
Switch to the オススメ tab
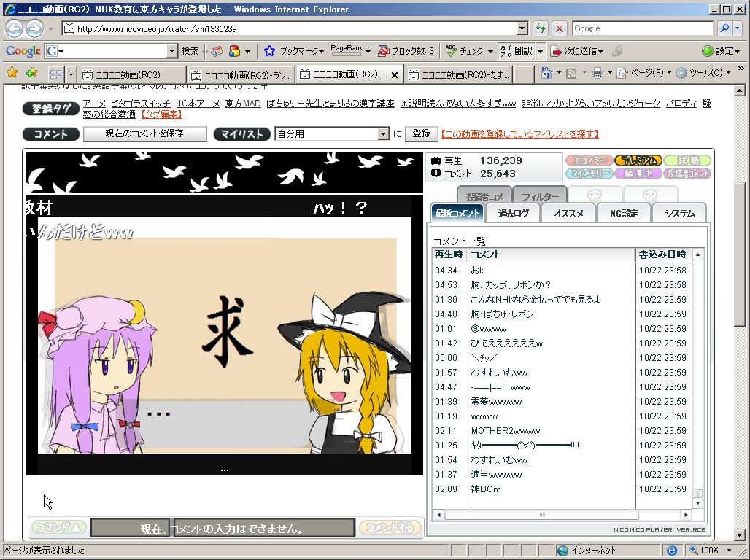[x=568, y=214]
